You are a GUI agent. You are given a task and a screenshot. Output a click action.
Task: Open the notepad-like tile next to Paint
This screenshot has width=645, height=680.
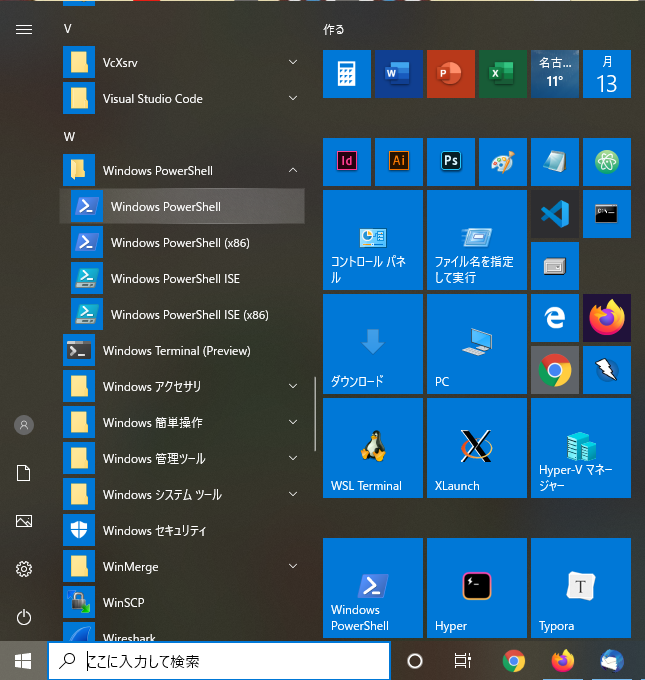(x=555, y=162)
